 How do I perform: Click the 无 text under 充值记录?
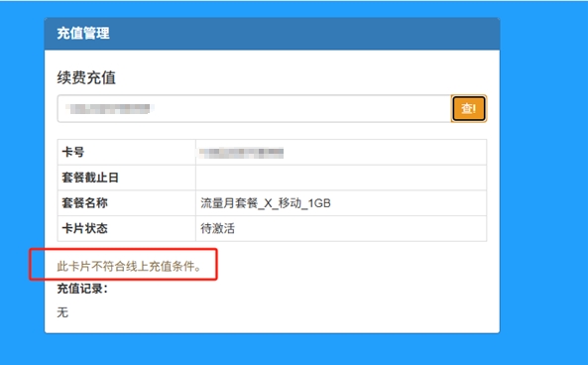click(x=62, y=312)
